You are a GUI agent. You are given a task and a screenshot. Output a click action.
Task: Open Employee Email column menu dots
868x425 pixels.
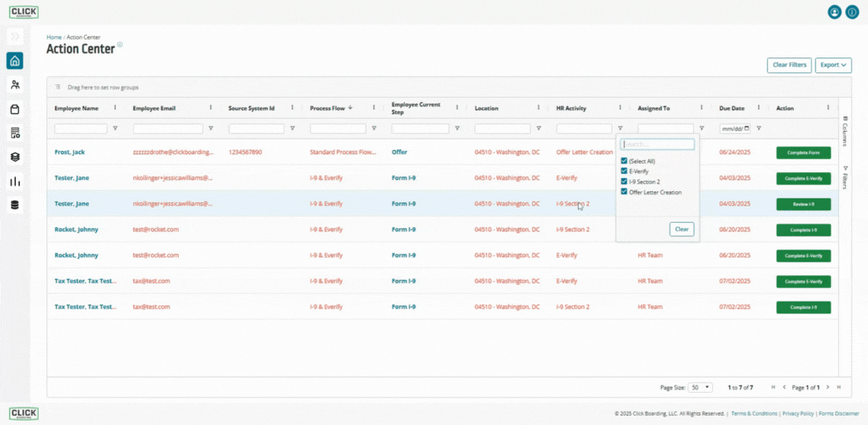pyautogui.click(x=211, y=108)
